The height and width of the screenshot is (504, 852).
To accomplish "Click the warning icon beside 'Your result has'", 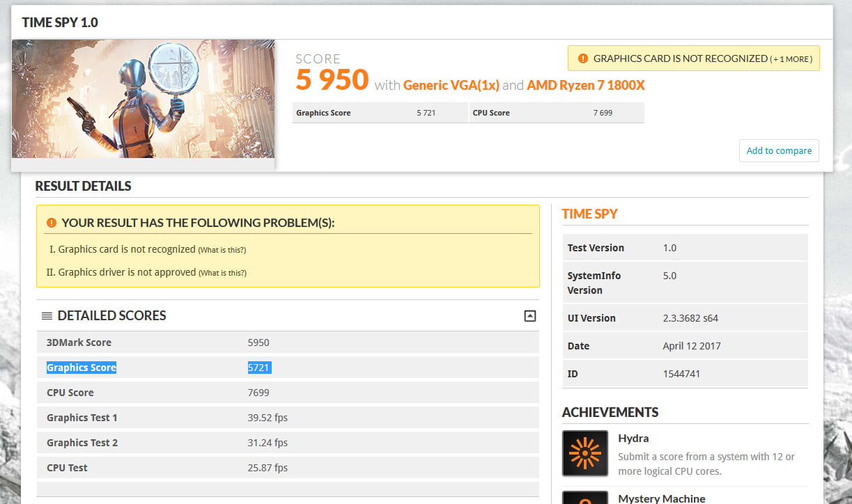I will (51, 223).
